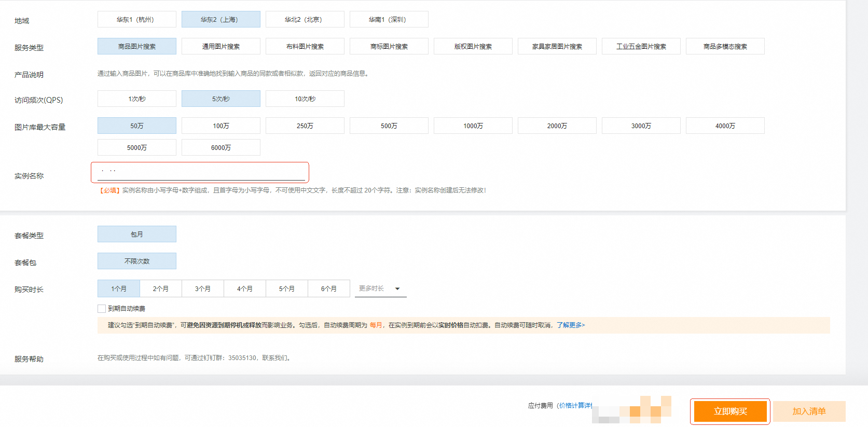Choose purchase duration 6个月
This screenshot has height=427, width=868.
tap(329, 288)
